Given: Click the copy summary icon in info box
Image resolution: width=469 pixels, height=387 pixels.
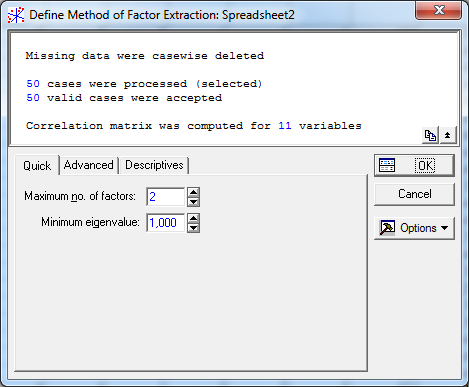Looking at the screenshot, I should point(430,135).
